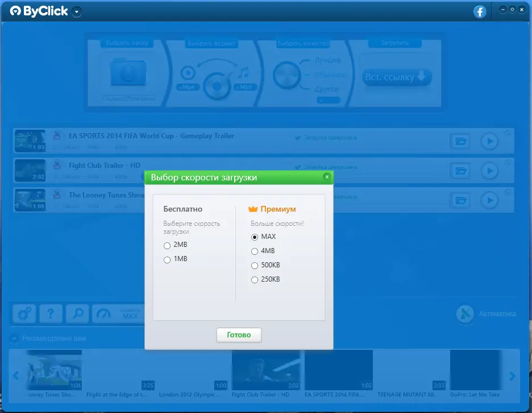The height and width of the screenshot is (413, 532).
Task: Click the Премиум heading with crown
Action: click(x=272, y=209)
